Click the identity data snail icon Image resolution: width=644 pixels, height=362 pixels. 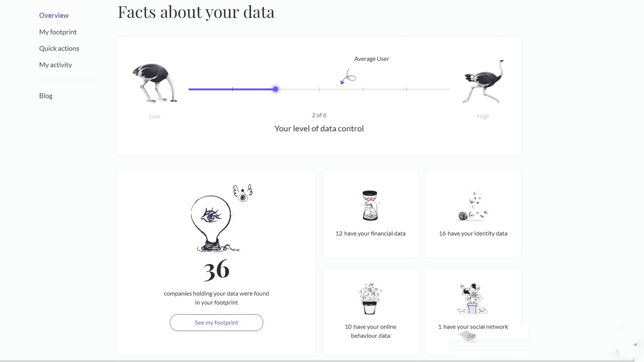(x=473, y=206)
